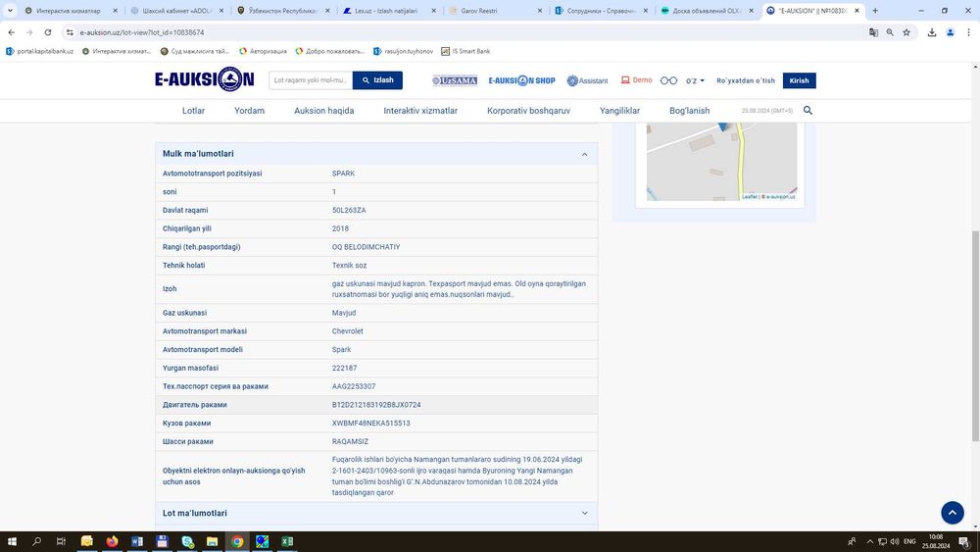Reload the page with refresh icon
Screen dimensions: 980x552
tap(47, 32)
